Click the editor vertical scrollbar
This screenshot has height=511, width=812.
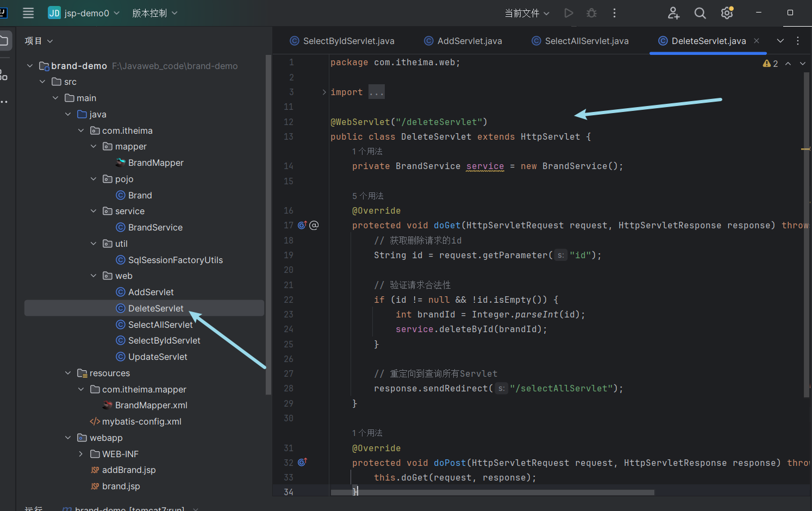tap(807, 235)
